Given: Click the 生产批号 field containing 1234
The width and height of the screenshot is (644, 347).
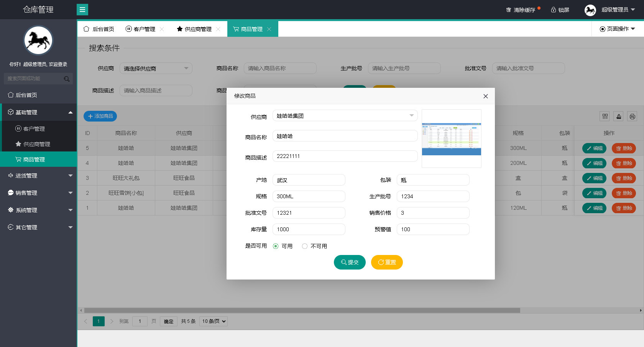Looking at the screenshot, I should click(x=433, y=196).
